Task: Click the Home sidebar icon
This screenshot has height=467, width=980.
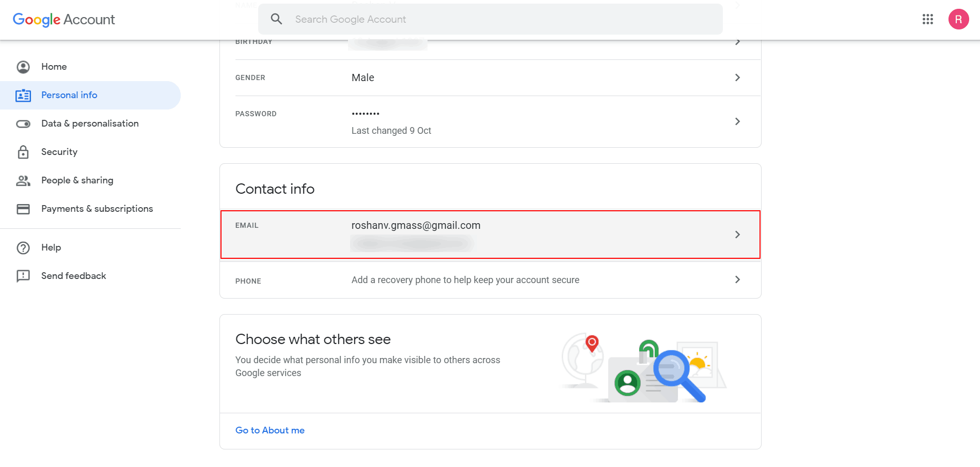Action: (23, 67)
